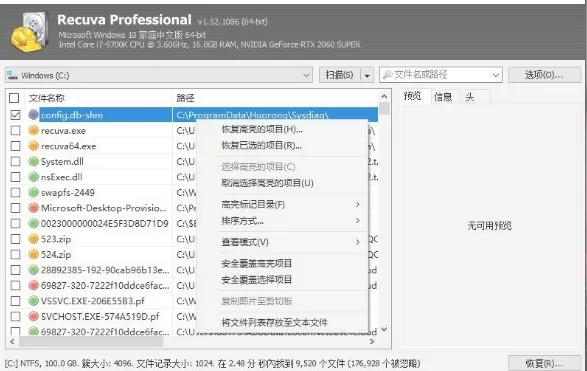
Task: Click the gray status dot for config.db-shm
Action: click(33, 115)
